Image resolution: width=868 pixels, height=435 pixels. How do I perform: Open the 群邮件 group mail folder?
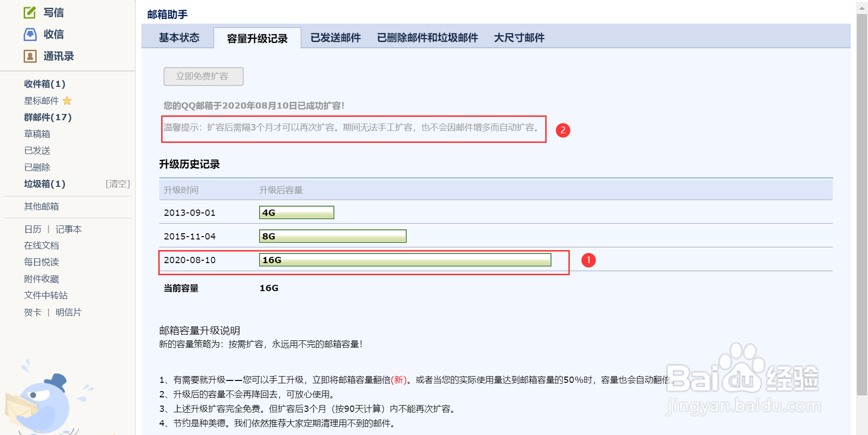(x=47, y=117)
